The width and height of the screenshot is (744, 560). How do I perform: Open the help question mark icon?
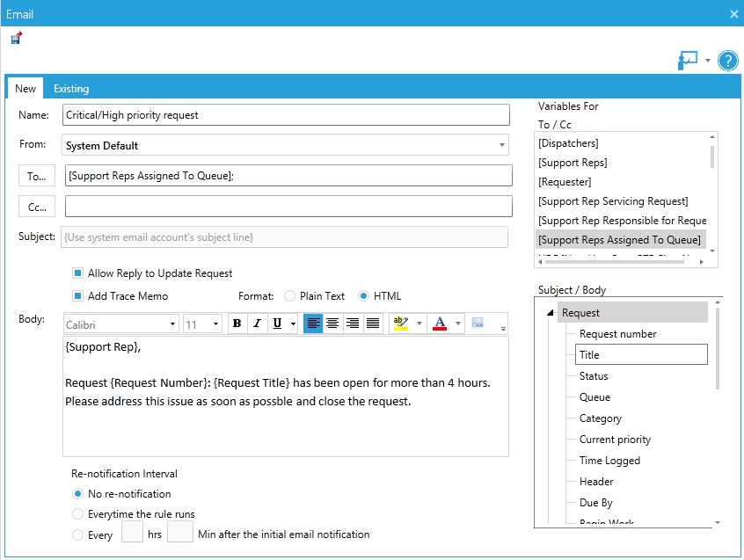728,61
